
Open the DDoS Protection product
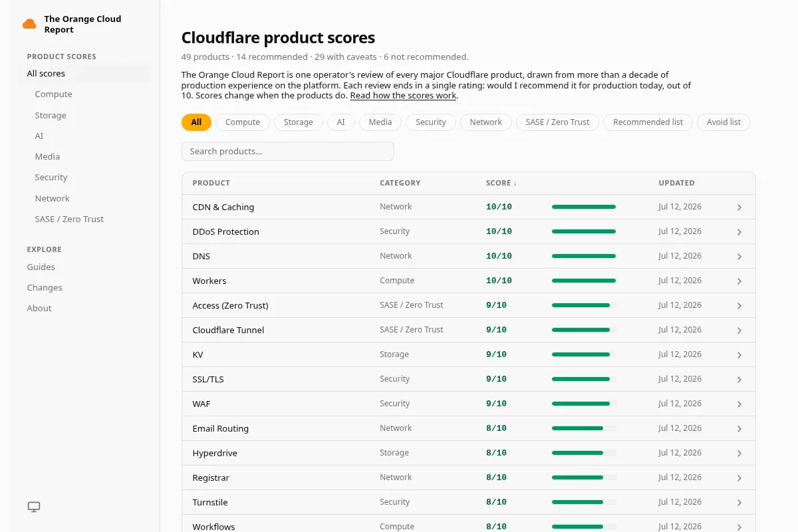point(226,231)
